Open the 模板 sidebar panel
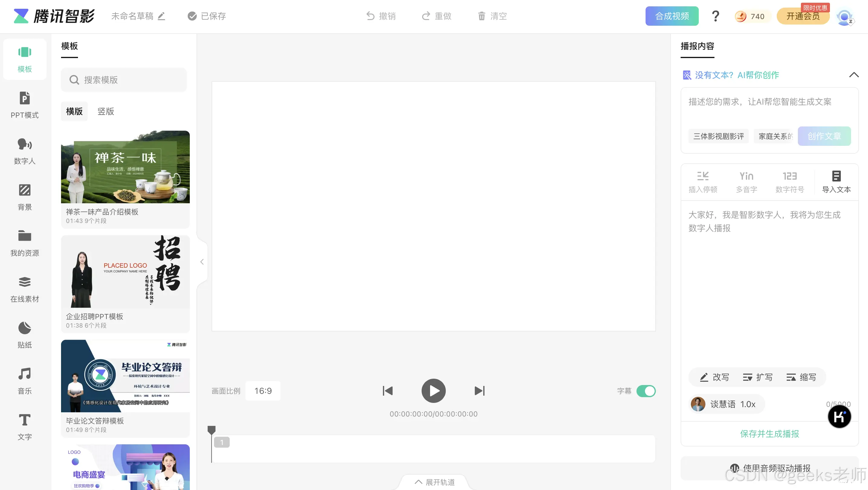Screen dimensions: 868x490 24,59
